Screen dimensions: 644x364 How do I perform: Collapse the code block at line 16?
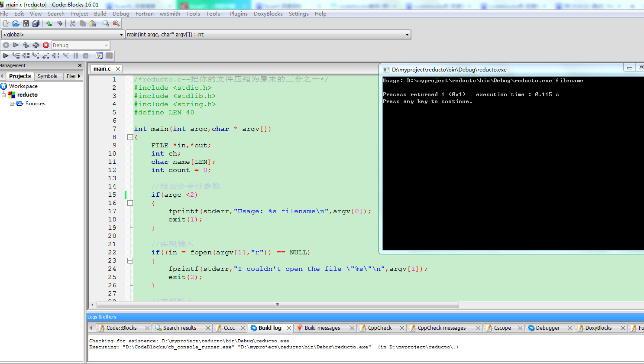[x=130, y=203]
